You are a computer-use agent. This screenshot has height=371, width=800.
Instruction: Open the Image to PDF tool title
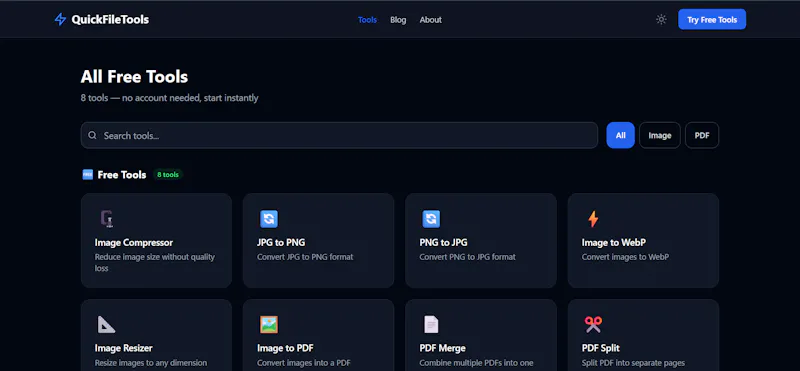285,348
